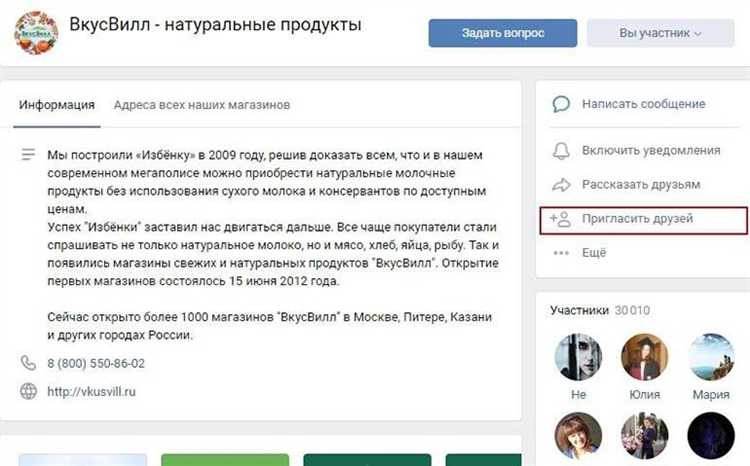The image size is (750, 466).
Task: Select Написать сообщение
Action: [643, 104]
